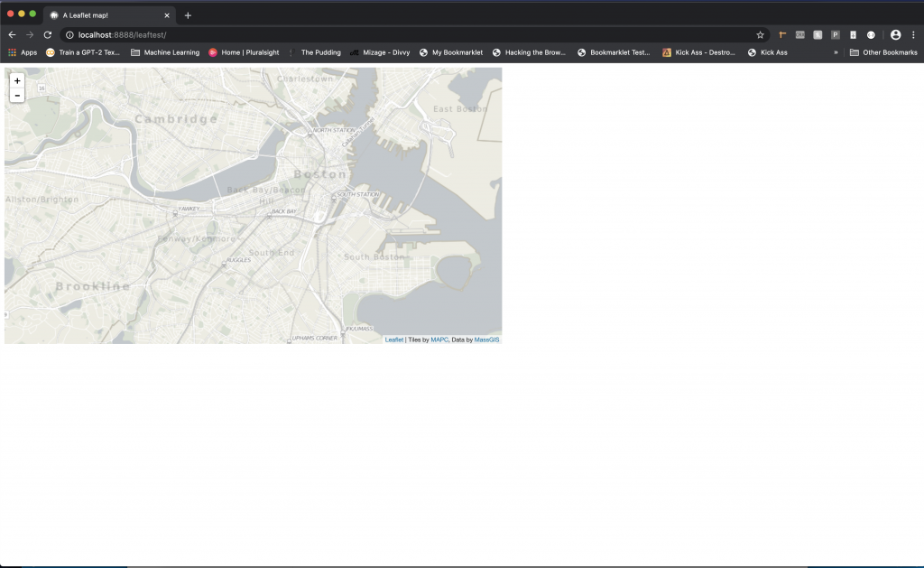924x568 pixels.
Task: Click the back navigation arrow
Action: [11, 34]
